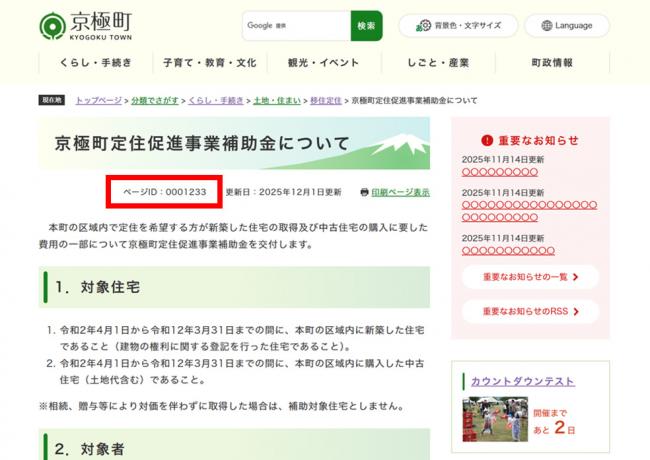Go to 分類でさがす breadcrumb link

(x=155, y=100)
